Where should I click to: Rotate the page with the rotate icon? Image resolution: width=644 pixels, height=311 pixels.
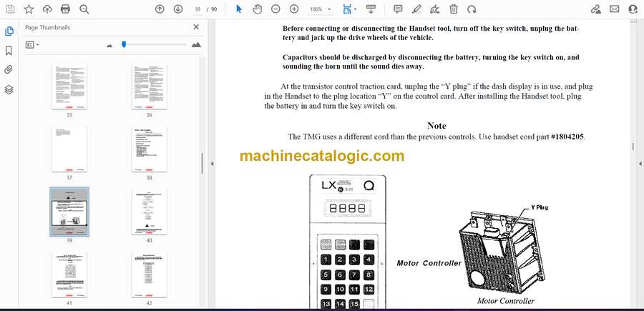tap(472, 9)
